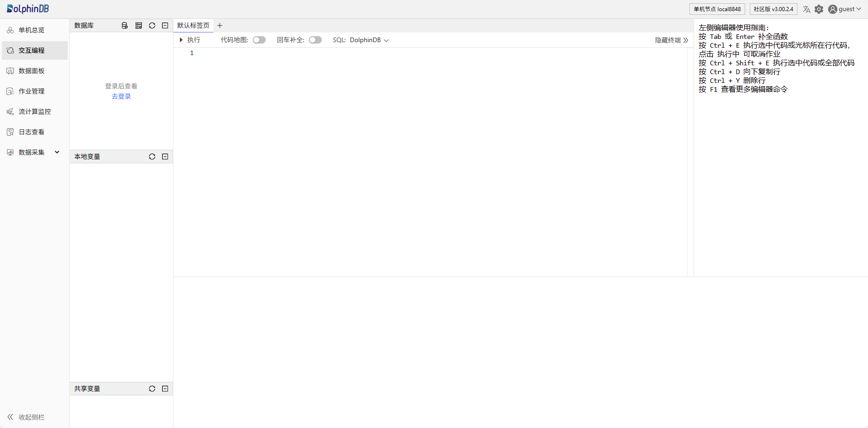Open settings via the gear icon
The height and width of the screenshot is (428, 868).
[x=819, y=9]
